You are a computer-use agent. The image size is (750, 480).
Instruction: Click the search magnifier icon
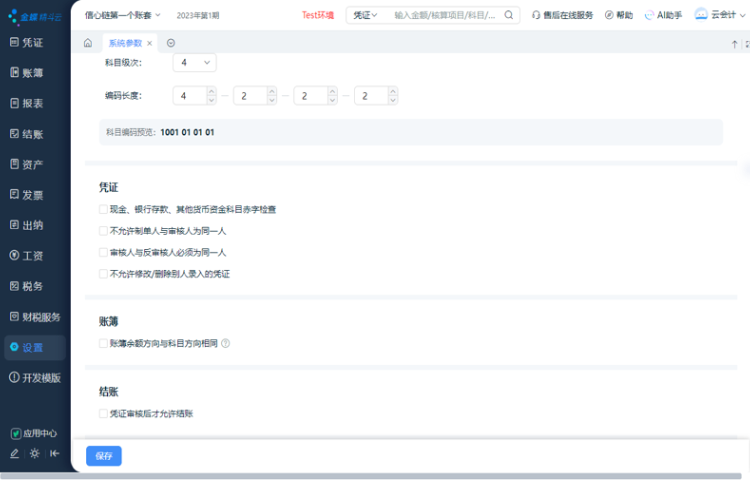pyautogui.click(x=509, y=15)
